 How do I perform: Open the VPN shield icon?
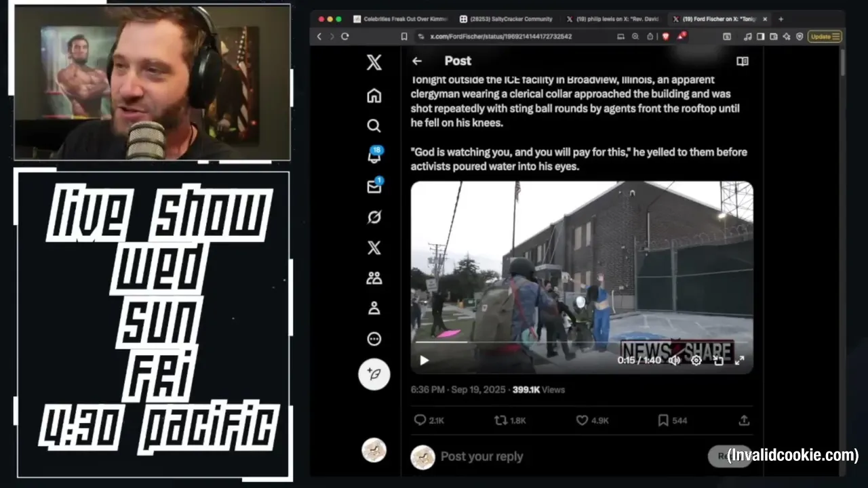pos(800,37)
